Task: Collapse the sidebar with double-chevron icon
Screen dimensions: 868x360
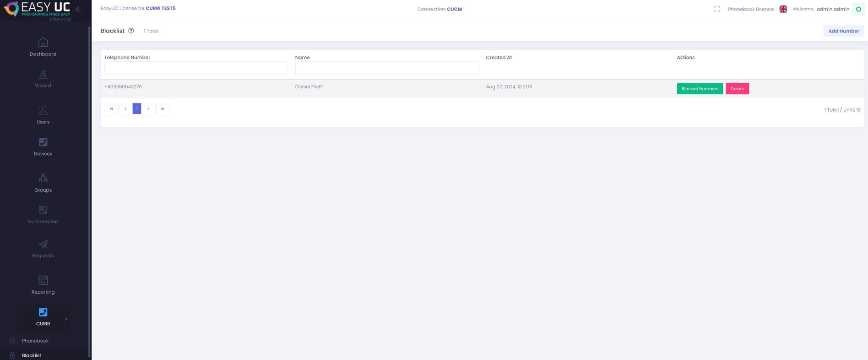Action: click(x=79, y=9)
